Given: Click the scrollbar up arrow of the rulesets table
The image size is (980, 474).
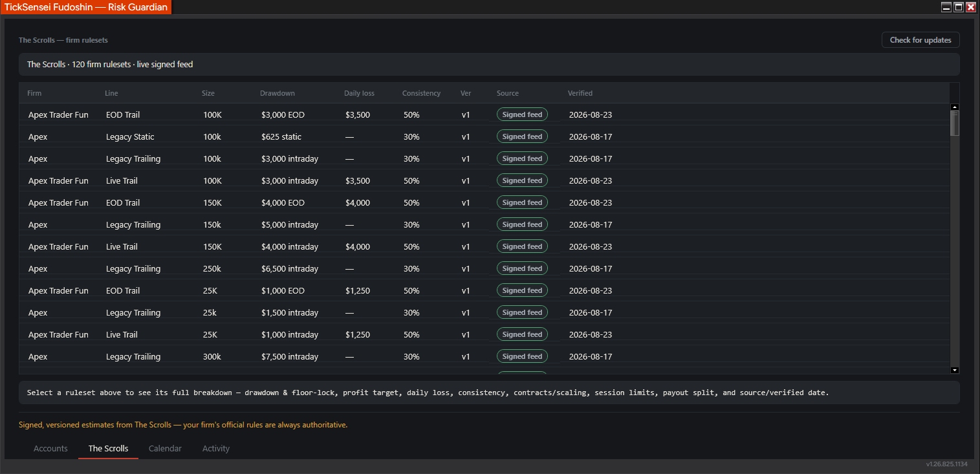Looking at the screenshot, I should [x=955, y=107].
